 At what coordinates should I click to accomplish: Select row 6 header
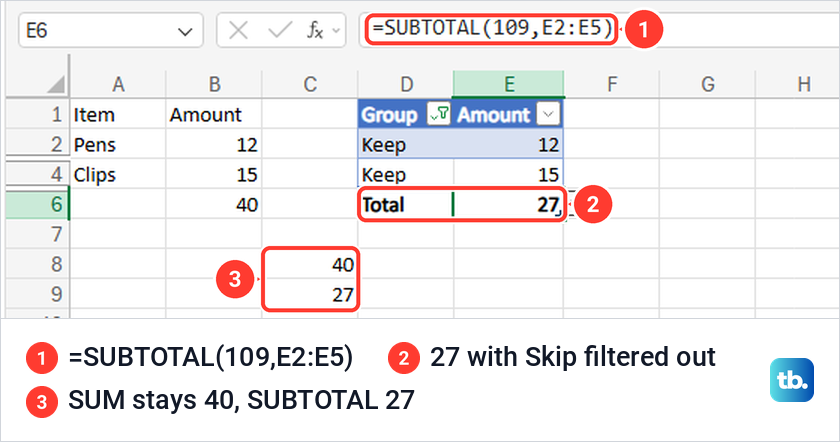(x=38, y=204)
